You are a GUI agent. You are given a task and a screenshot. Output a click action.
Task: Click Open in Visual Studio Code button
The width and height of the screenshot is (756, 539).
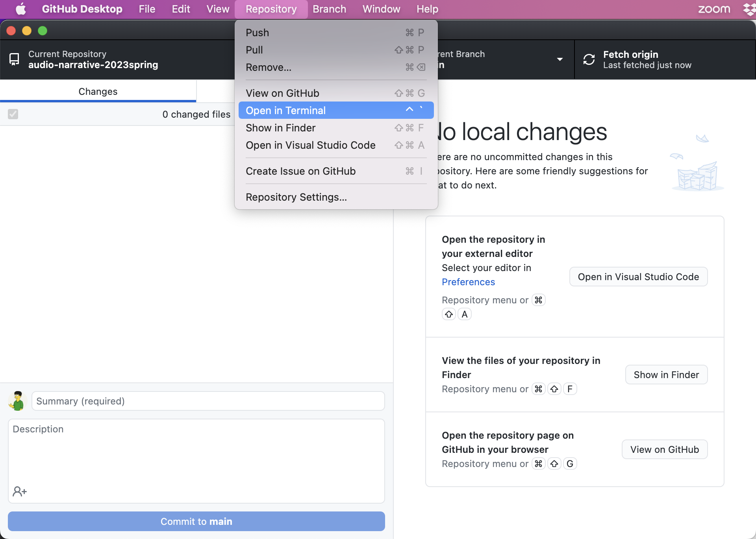pos(638,277)
